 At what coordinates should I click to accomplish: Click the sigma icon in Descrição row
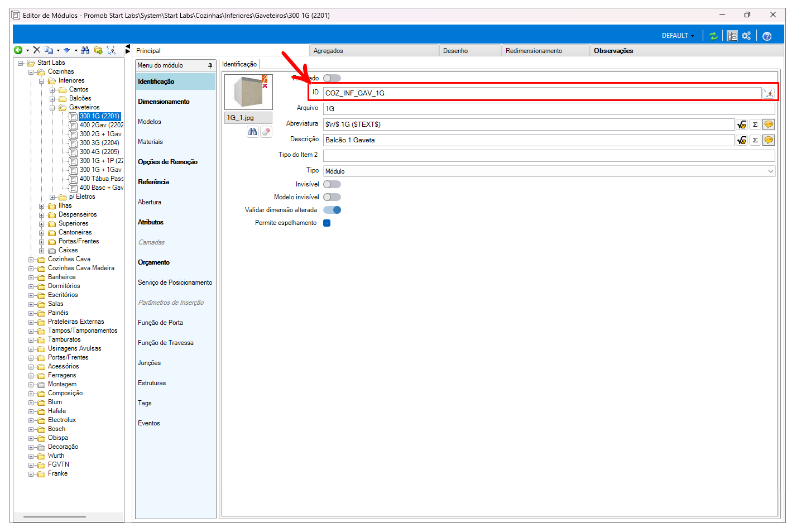[x=755, y=140]
